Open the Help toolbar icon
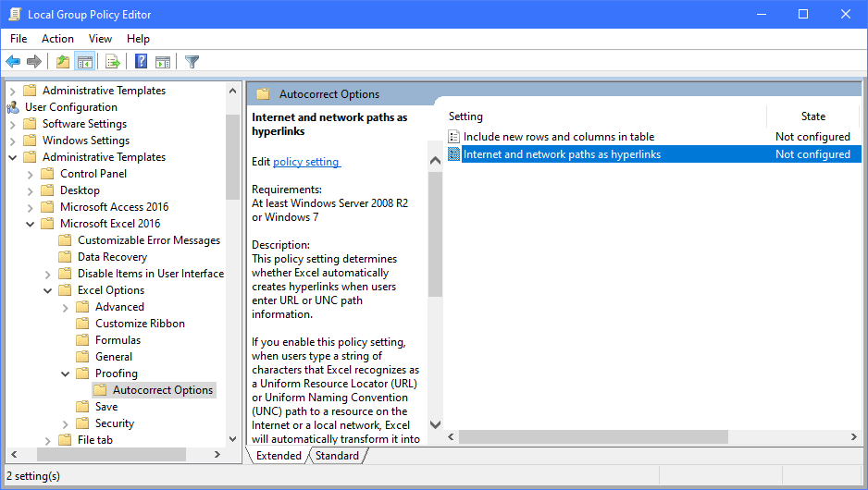Image resolution: width=868 pixels, height=490 pixels. (x=142, y=61)
